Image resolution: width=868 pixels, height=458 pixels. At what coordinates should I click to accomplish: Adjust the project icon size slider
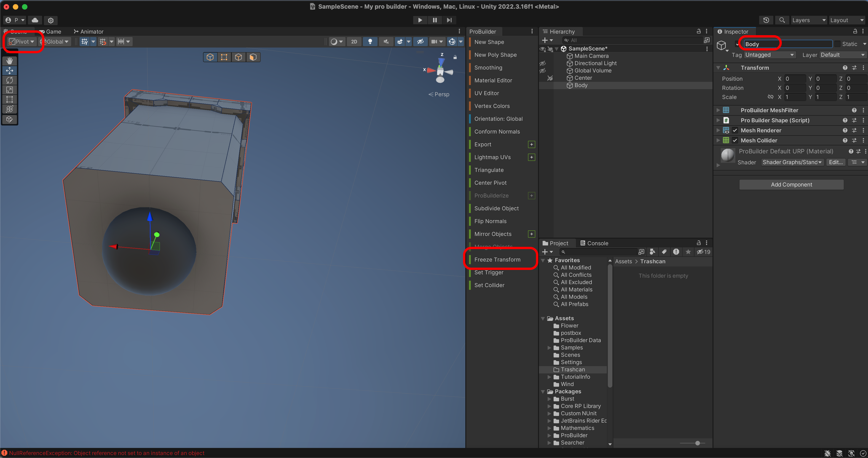[x=697, y=443]
